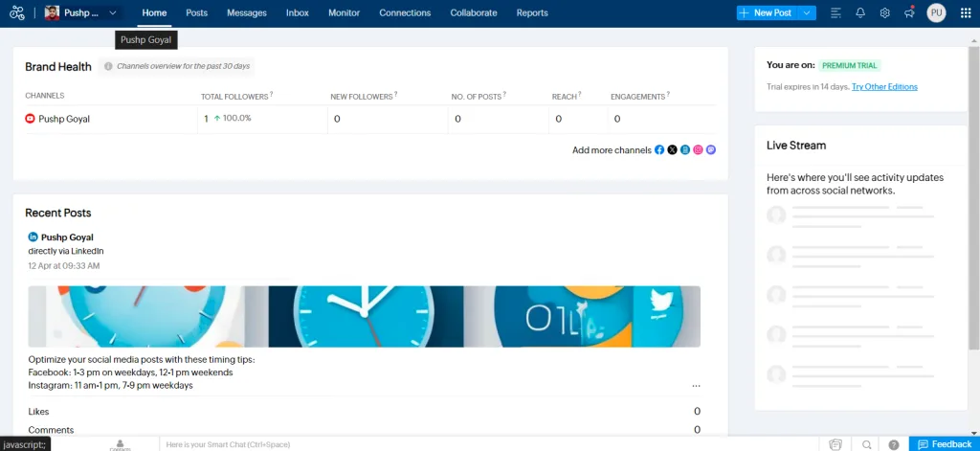Image resolution: width=980 pixels, height=451 pixels.
Task: Add an Instagram channel via its icon
Action: [x=698, y=150]
